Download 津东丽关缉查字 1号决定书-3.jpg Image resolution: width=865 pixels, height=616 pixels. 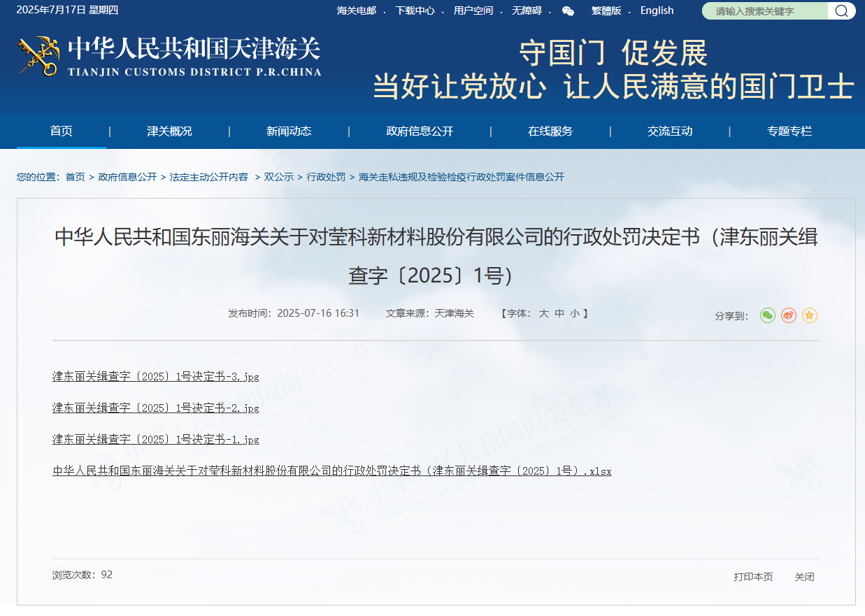pyautogui.click(x=156, y=376)
